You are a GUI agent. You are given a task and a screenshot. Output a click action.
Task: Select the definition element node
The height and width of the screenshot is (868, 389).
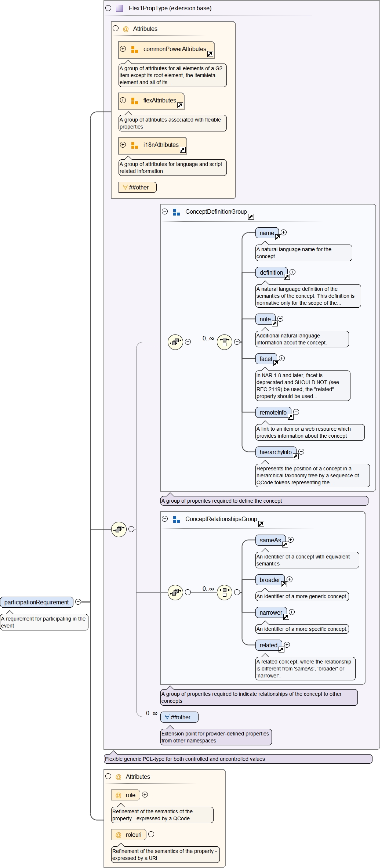[x=271, y=272]
